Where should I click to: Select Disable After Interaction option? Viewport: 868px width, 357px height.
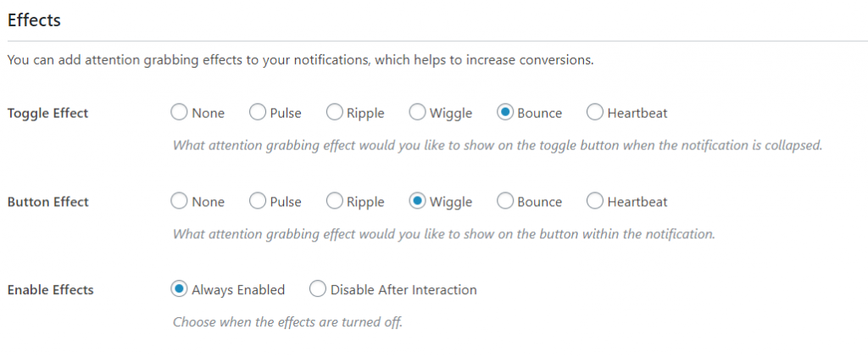(318, 290)
